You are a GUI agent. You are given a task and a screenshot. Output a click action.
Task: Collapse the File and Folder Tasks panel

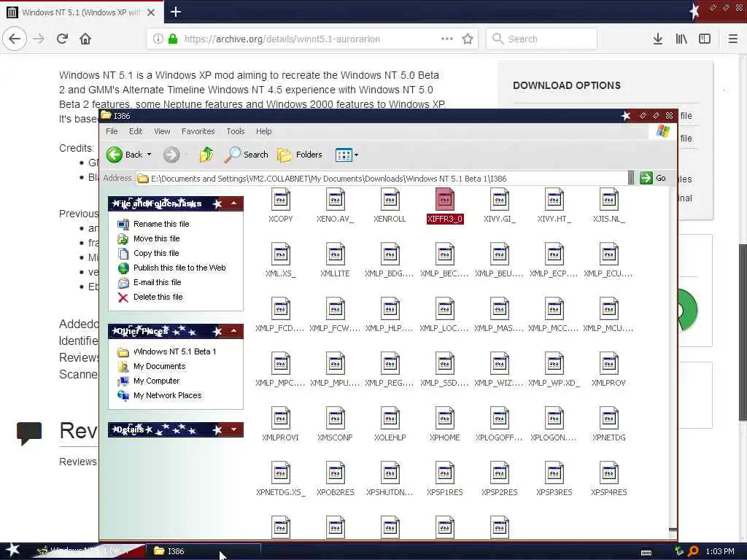(x=234, y=204)
